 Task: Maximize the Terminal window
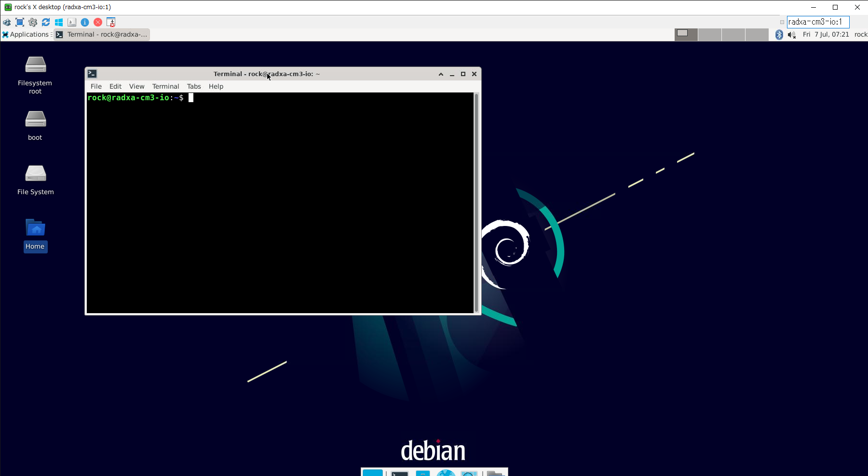tap(463, 74)
